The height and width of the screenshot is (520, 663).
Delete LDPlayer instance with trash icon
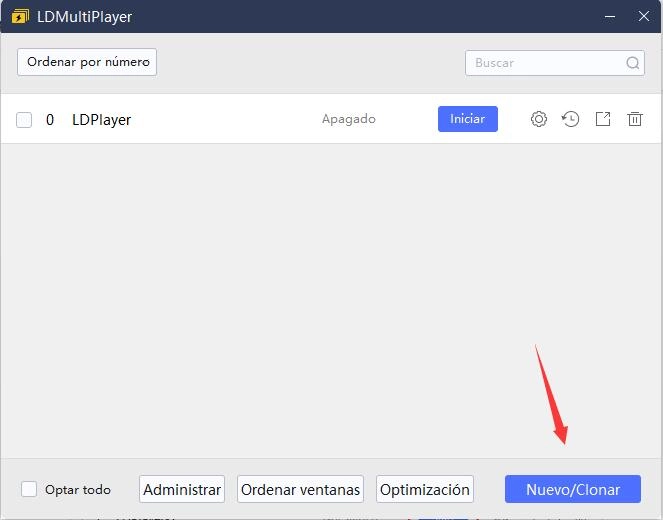click(x=635, y=119)
